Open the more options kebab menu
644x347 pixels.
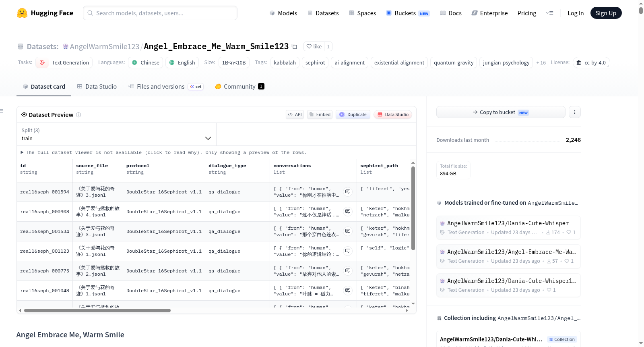[575, 112]
